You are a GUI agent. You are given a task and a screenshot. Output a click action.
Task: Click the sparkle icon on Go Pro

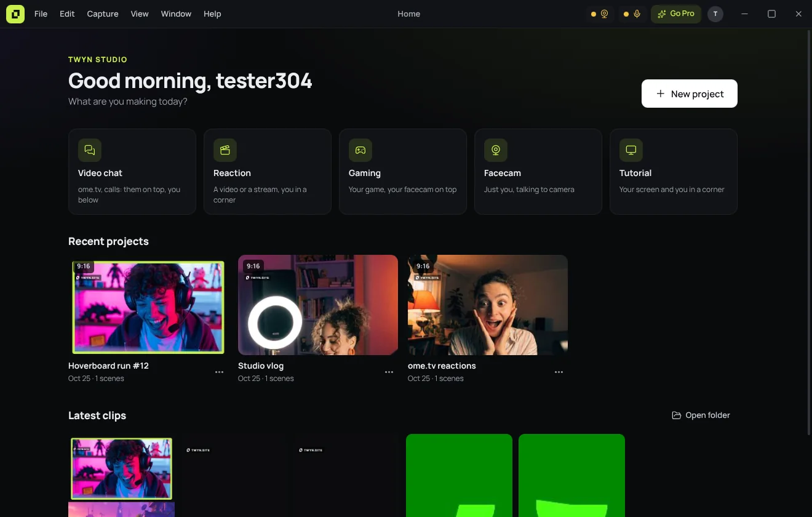tap(662, 14)
